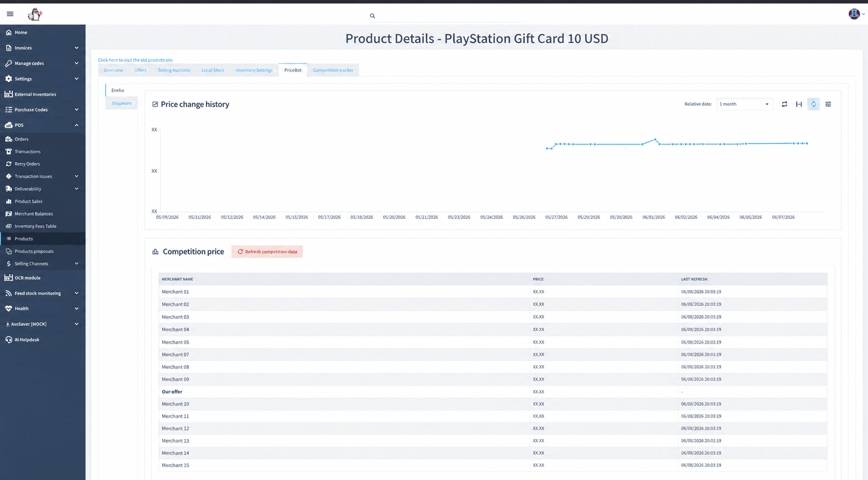Screen dimensions: 868x480
Task: Click the Purchase Codes list icon
Action: [x=9, y=110]
